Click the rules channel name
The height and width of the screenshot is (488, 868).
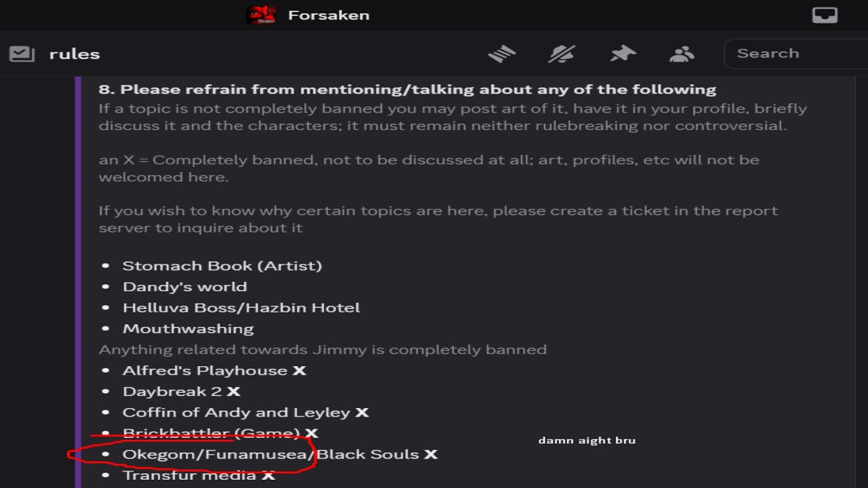tap(75, 54)
